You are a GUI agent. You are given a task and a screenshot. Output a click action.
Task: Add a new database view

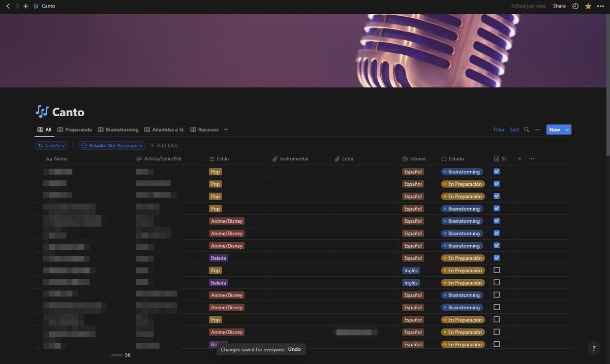click(226, 129)
